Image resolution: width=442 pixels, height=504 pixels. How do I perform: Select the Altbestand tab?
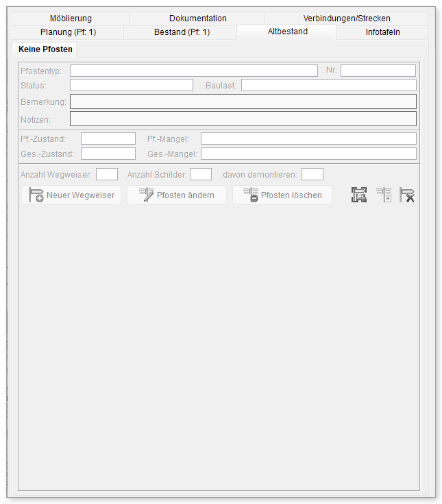click(288, 32)
